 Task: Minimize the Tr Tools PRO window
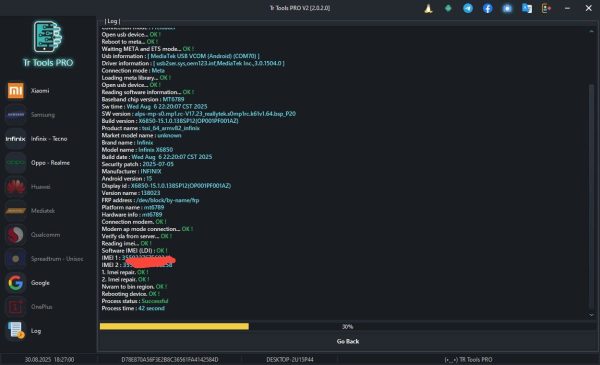click(x=567, y=8)
